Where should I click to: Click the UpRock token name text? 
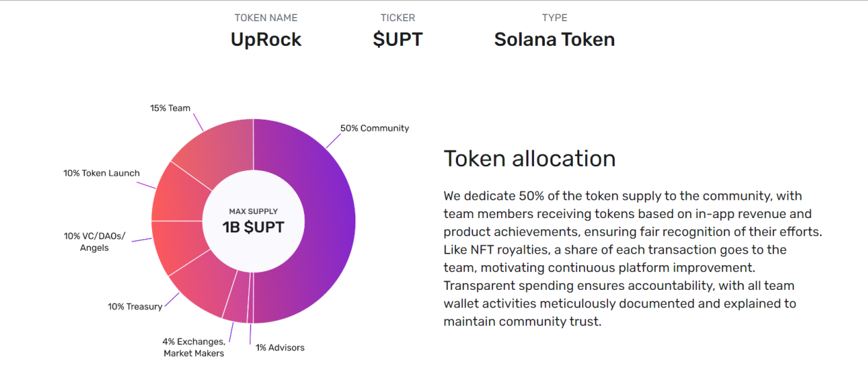click(266, 40)
